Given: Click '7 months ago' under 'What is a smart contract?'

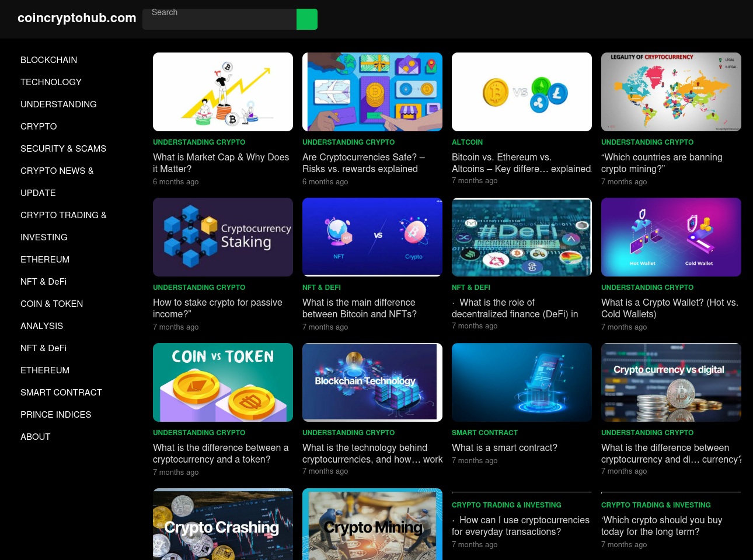Looking at the screenshot, I should pyautogui.click(x=475, y=461).
